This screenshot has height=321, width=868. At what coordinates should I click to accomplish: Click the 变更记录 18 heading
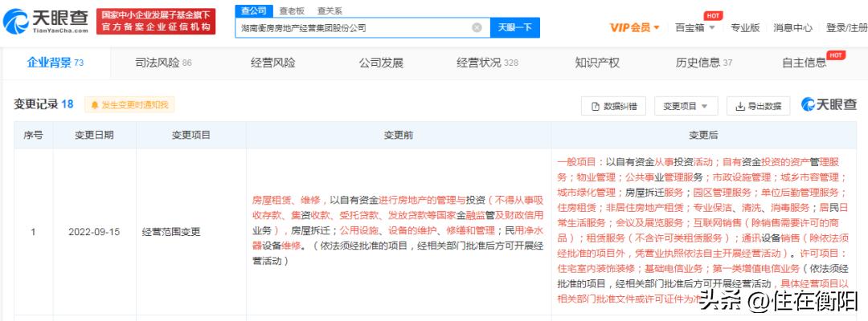[43, 104]
